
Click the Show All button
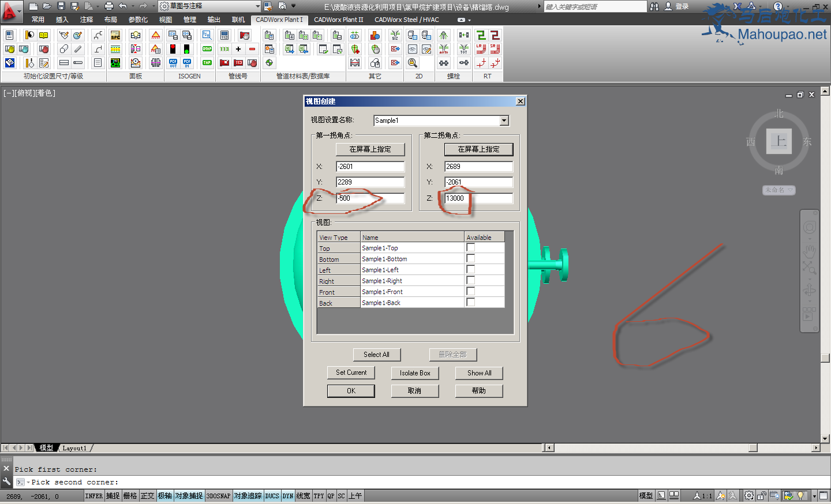point(479,373)
